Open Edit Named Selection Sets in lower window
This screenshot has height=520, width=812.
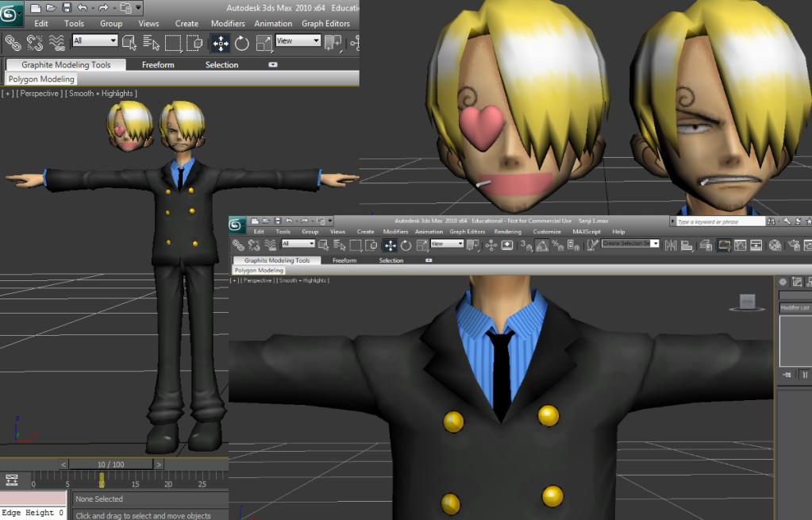pos(593,245)
